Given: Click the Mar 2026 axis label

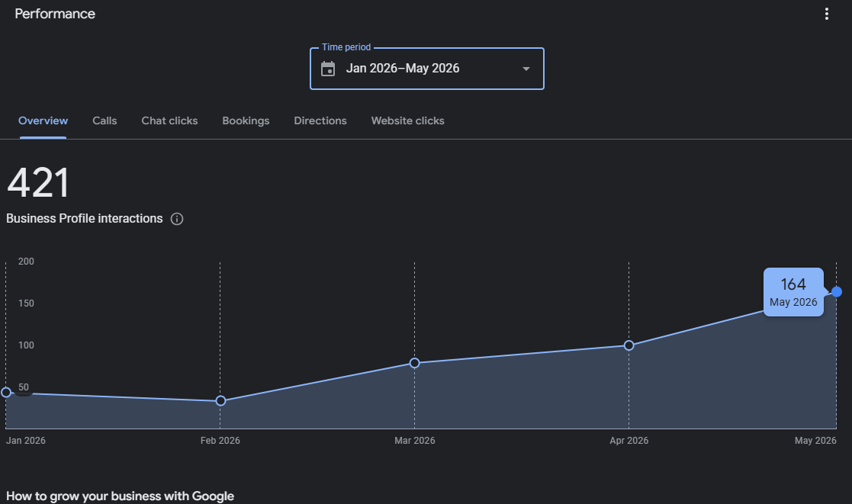Looking at the screenshot, I should 415,441.
